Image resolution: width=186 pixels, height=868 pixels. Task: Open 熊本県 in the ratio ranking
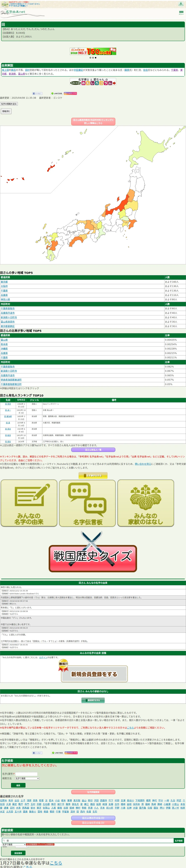coord(4,344)
